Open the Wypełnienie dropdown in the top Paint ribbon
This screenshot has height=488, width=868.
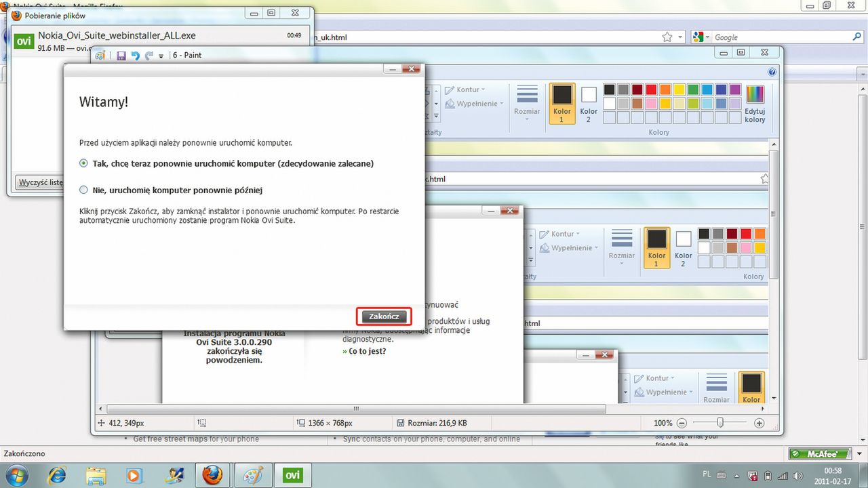(475, 104)
